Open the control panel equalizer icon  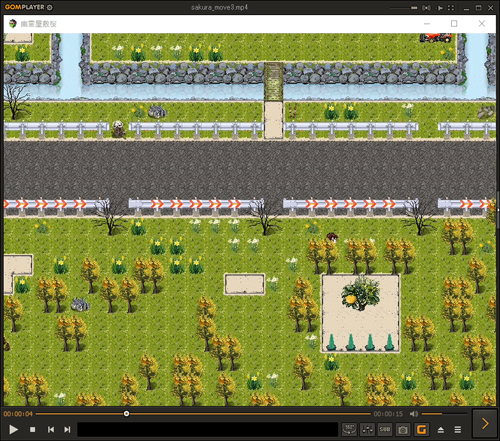click(x=367, y=429)
